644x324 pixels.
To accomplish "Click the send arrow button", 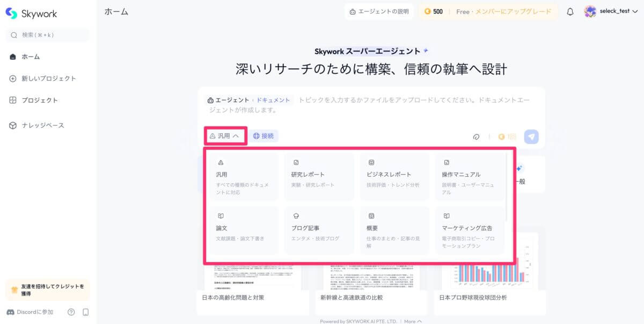I will click(531, 136).
